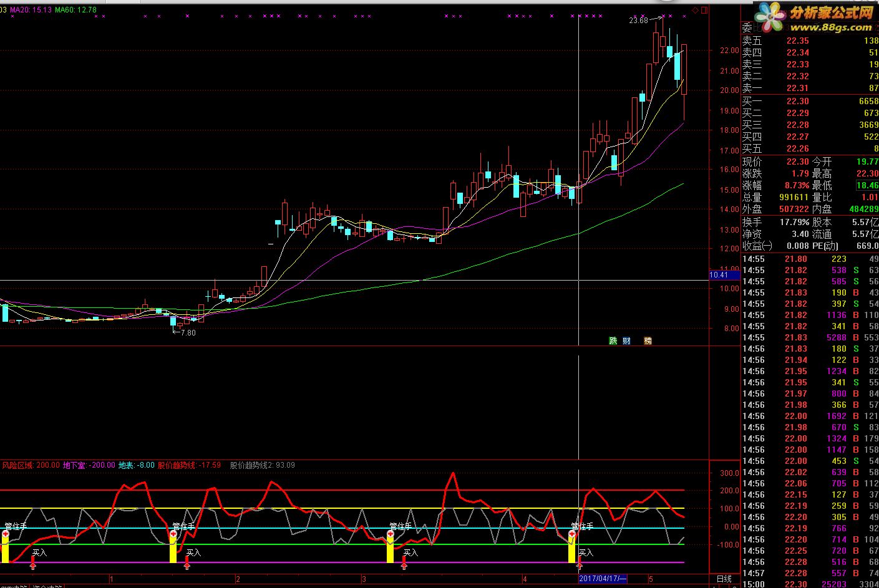Open the 日线 period selector
The height and width of the screenshot is (588, 879).
tap(724, 579)
